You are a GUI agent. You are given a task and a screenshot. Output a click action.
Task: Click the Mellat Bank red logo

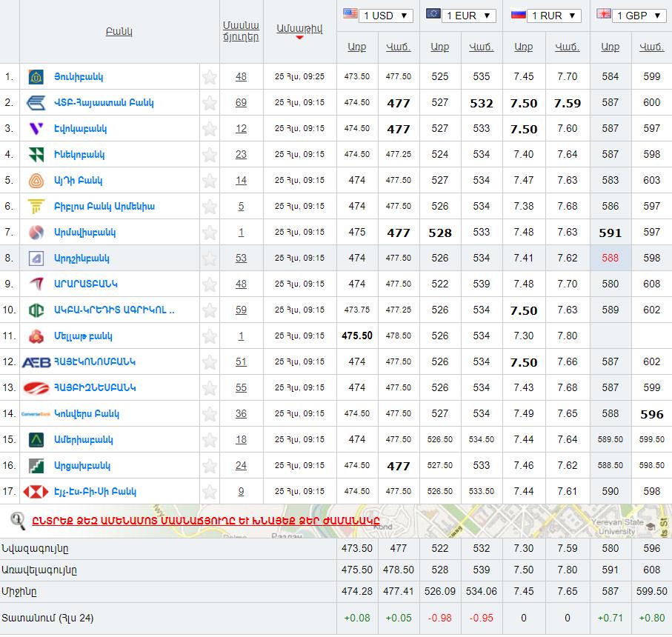(36, 336)
